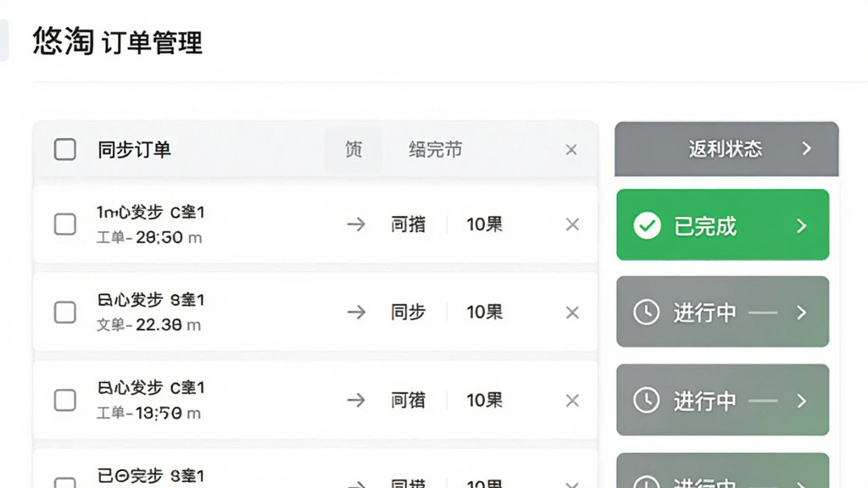Click the 返利状态 header button
The width and height of the screenshot is (868, 488).
pos(726,148)
